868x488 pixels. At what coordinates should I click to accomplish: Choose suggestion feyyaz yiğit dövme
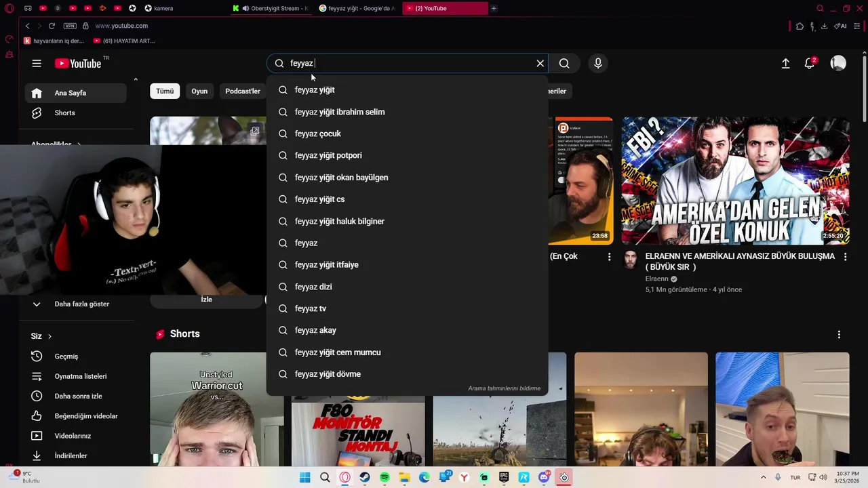(x=407, y=374)
